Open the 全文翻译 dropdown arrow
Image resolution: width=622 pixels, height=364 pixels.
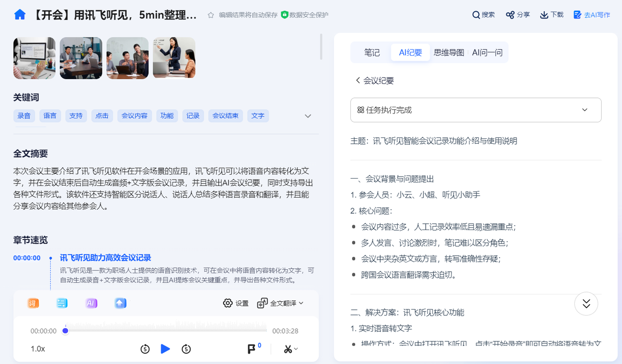pyautogui.click(x=301, y=303)
